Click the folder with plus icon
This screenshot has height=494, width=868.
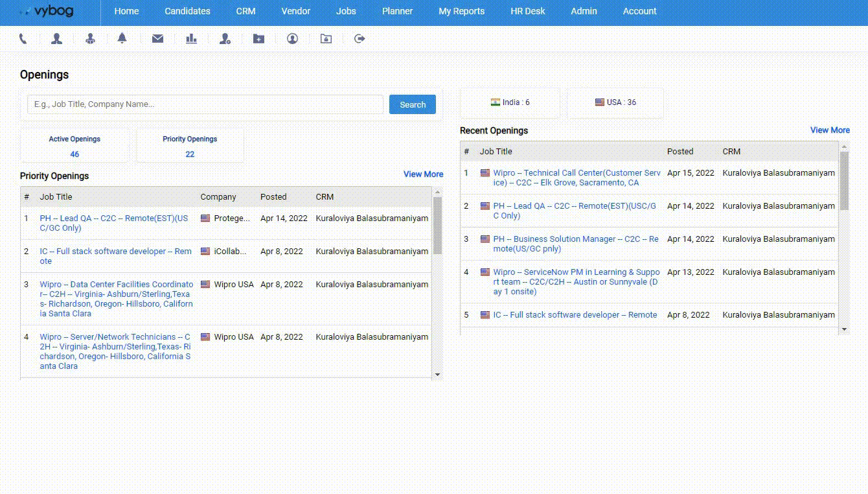point(258,39)
